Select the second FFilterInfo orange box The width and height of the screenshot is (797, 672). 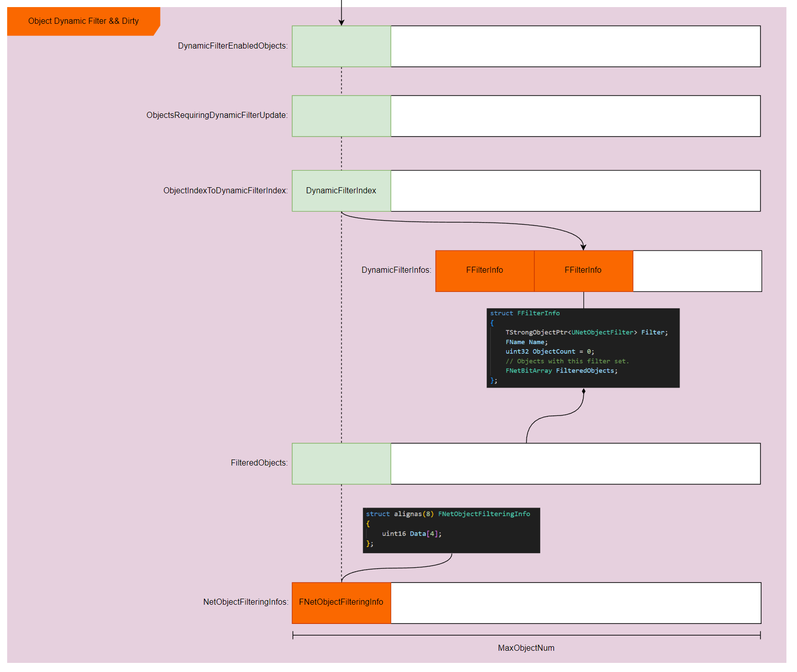(x=583, y=271)
